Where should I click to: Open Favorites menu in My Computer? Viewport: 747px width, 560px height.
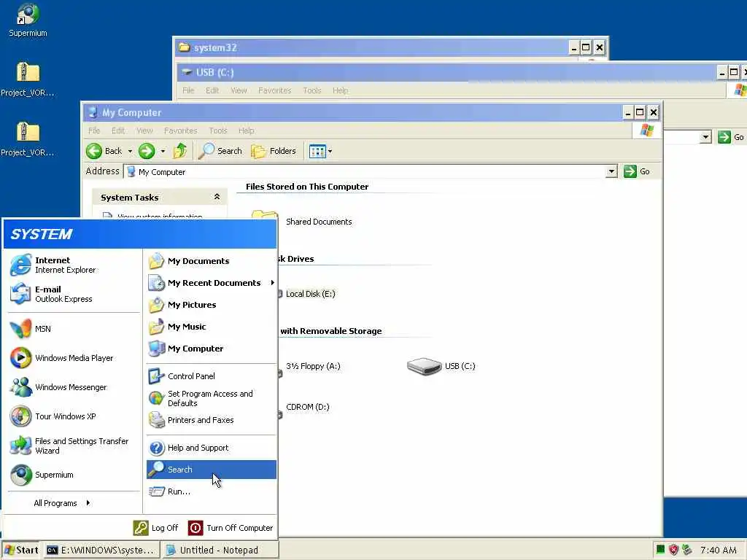pos(181,131)
